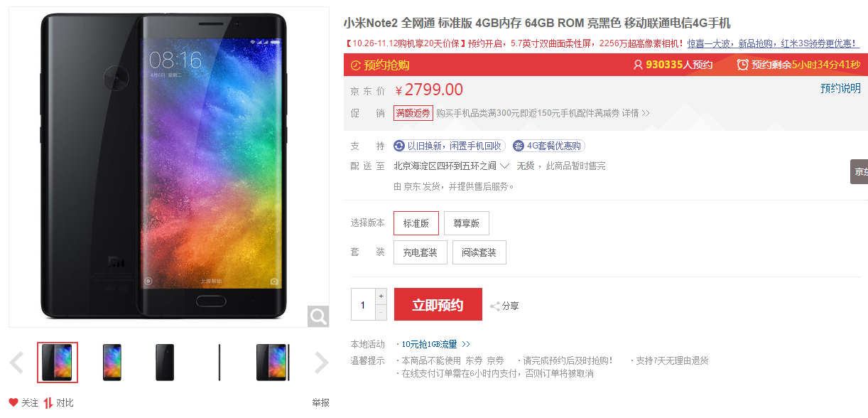
Task: Open the magnifier zoom icon on product image
Action: pyautogui.click(x=318, y=316)
